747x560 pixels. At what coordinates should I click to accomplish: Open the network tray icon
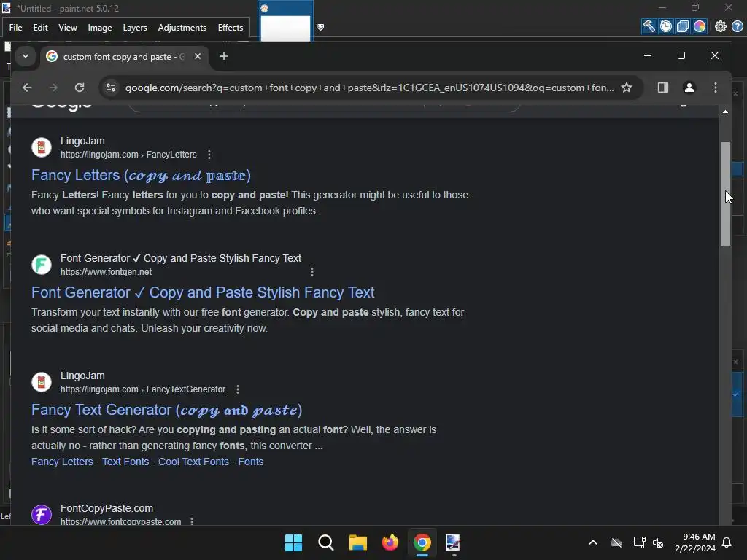(x=639, y=542)
